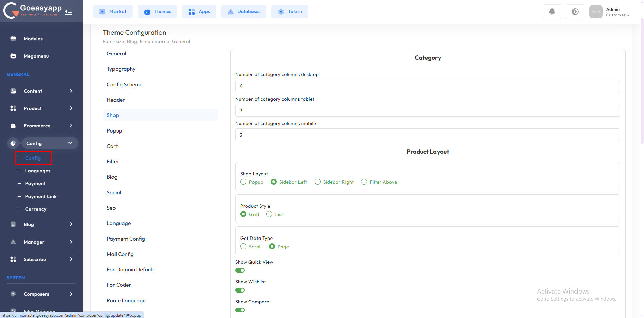Open the Typography settings tab
The height and width of the screenshot is (318, 644).
click(x=121, y=69)
